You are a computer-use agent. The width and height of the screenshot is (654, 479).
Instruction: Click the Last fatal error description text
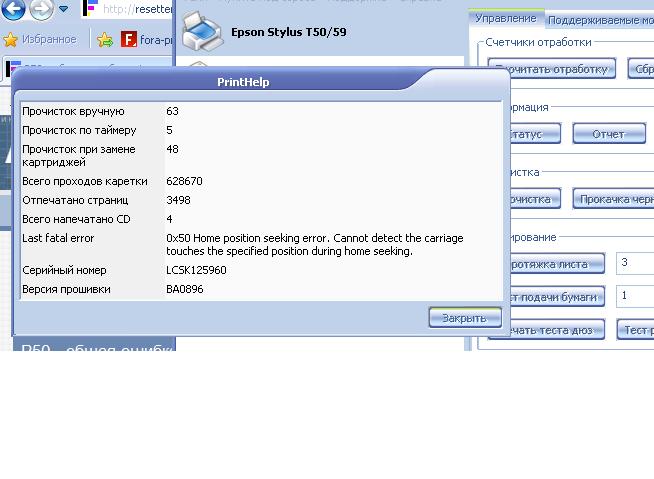[314, 245]
